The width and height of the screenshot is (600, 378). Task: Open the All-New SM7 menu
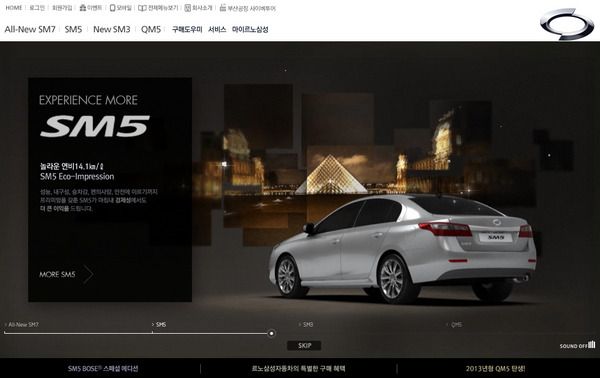point(30,29)
